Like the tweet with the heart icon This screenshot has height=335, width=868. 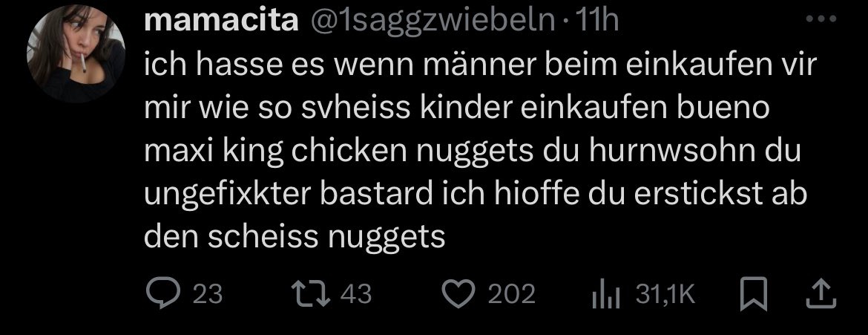click(459, 295)
